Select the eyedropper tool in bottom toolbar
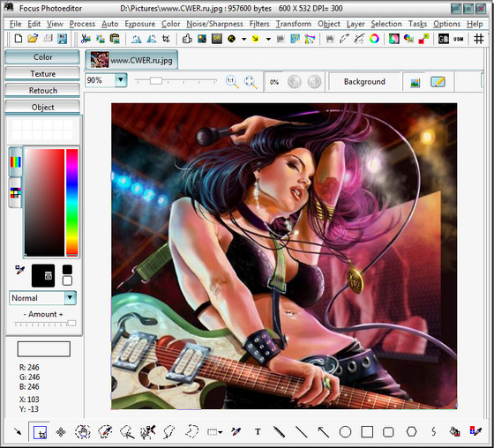This screenshot has width=494, height=448. point(236,431)
